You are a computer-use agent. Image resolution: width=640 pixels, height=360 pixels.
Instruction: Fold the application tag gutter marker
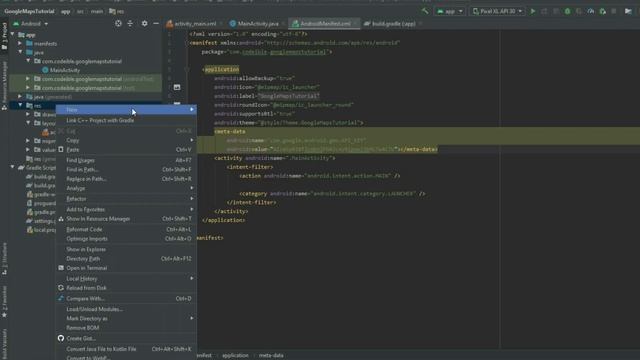coord(187,69)
